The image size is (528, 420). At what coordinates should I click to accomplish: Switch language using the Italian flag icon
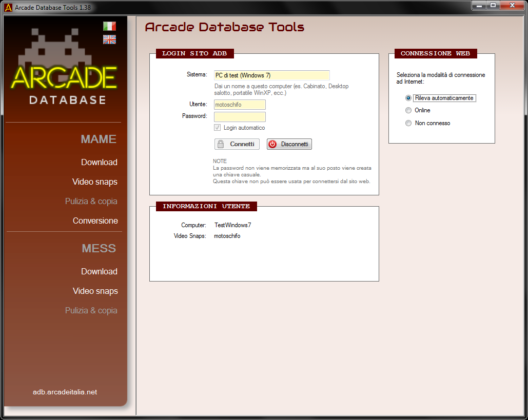[109, 26]
